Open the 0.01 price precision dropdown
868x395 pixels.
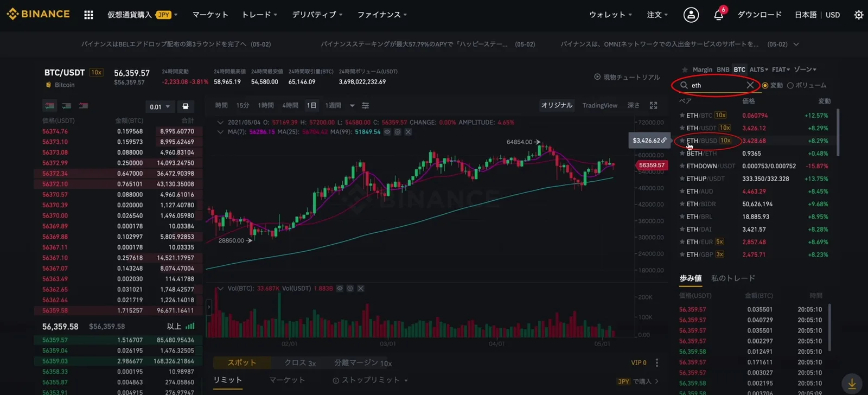pyautogui.click(x=159, y=106)
